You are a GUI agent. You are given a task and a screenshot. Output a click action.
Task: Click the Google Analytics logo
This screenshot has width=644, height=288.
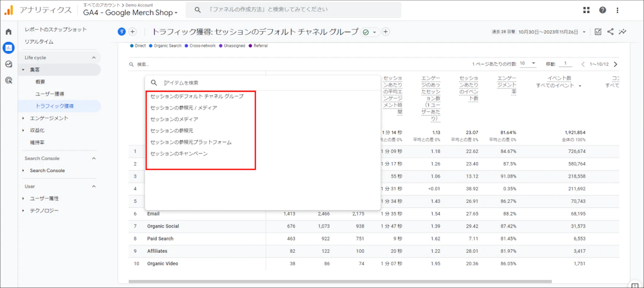[8, 10]
